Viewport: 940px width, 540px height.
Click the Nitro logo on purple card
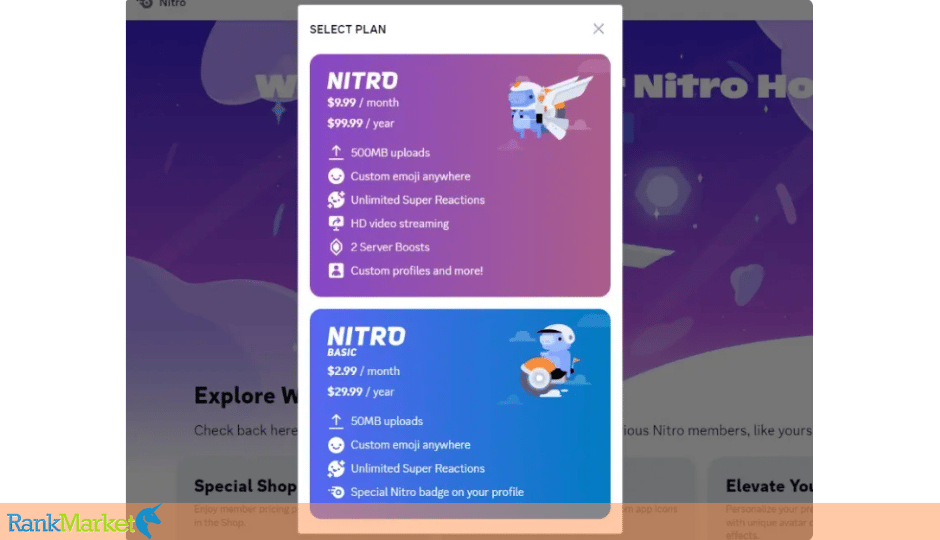coord(362,80)
